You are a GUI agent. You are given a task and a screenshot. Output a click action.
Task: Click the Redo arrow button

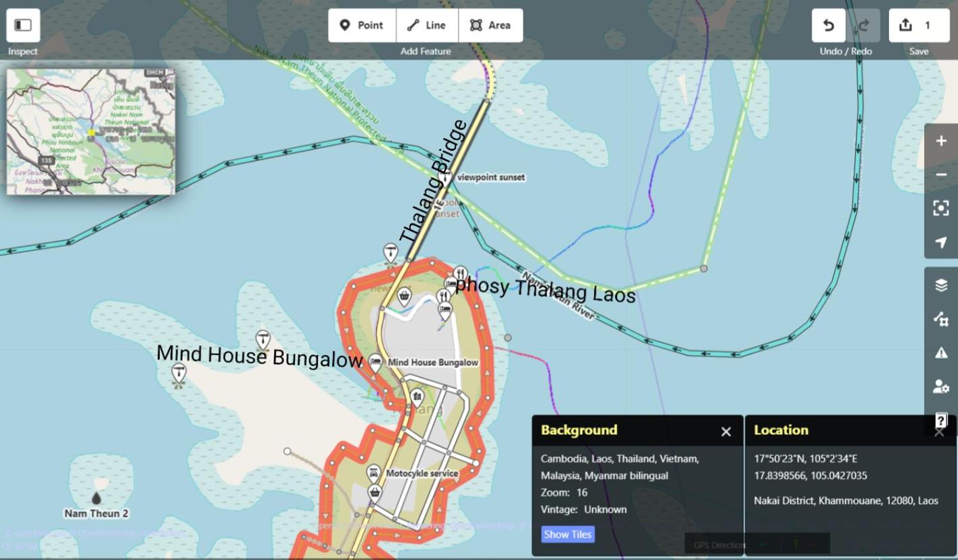pyautogui.click(x=863, y=25)
